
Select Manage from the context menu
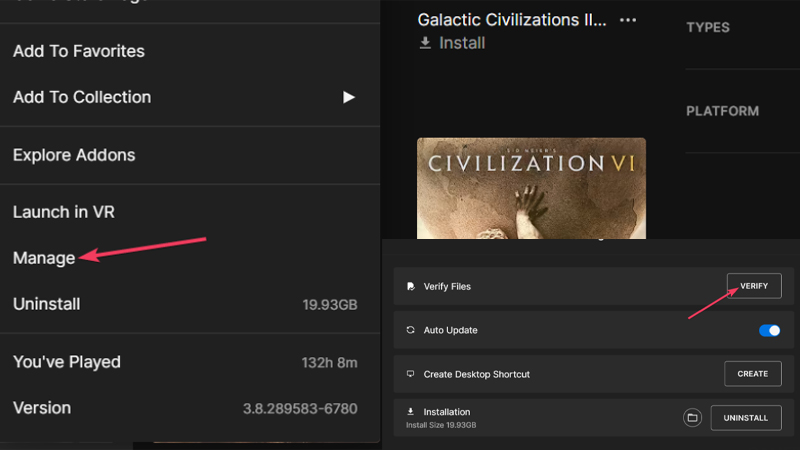(x=44, y=258)
